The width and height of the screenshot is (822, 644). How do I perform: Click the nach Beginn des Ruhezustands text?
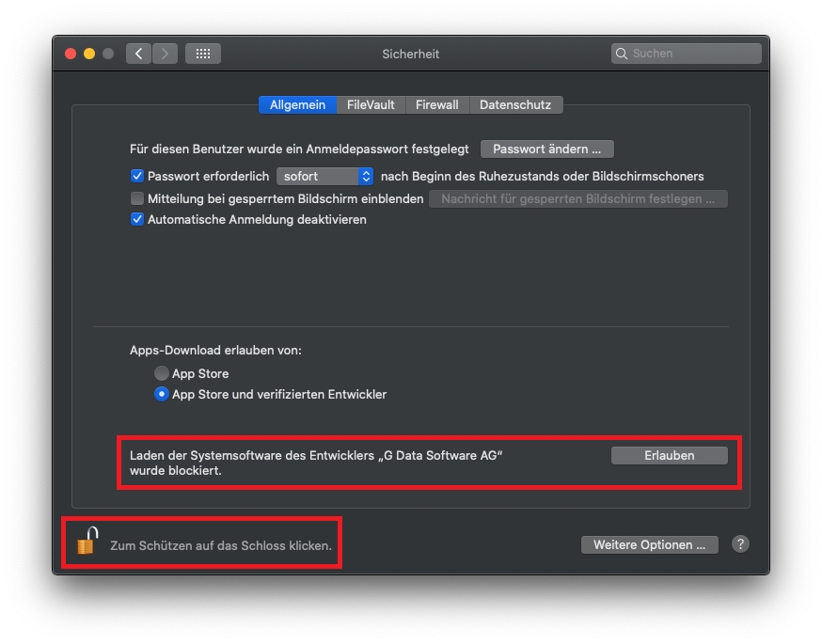542,176
